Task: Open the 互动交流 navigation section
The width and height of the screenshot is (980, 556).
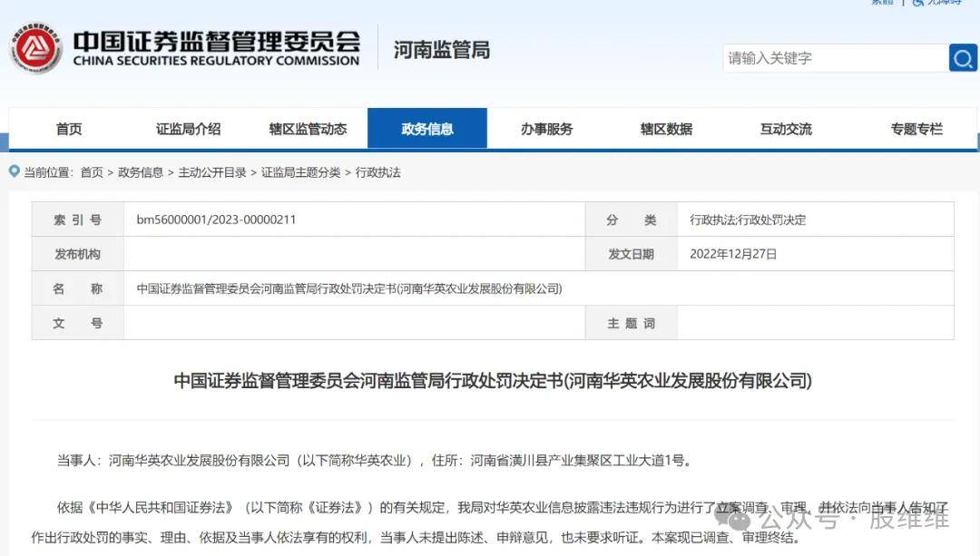Action: click(x=786, y=128)
